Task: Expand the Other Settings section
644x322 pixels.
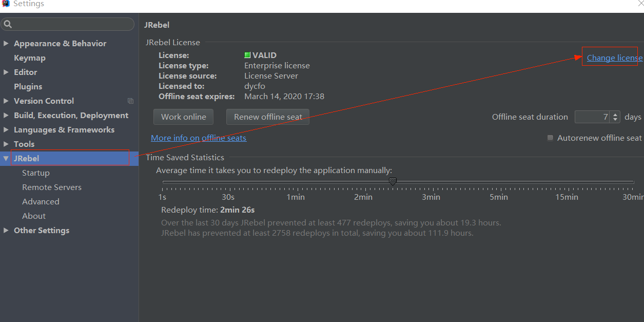Action: pyautogui.click(x=6, y=231)
